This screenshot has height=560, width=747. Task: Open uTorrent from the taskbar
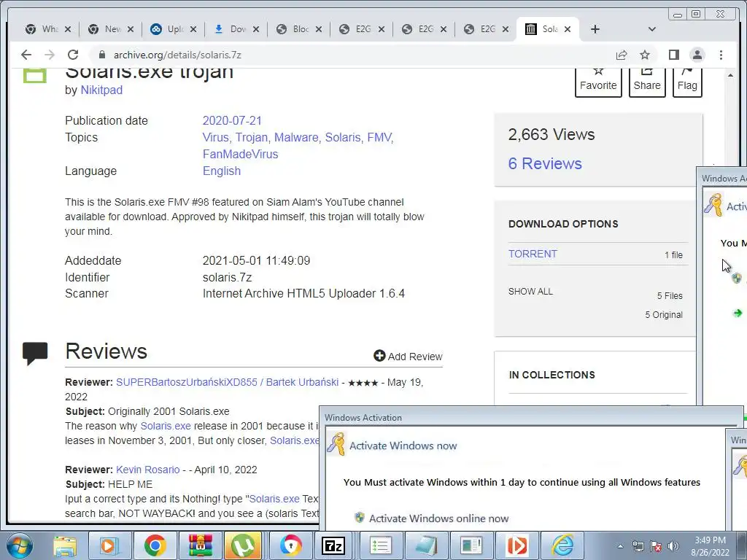tap(243, 545)
